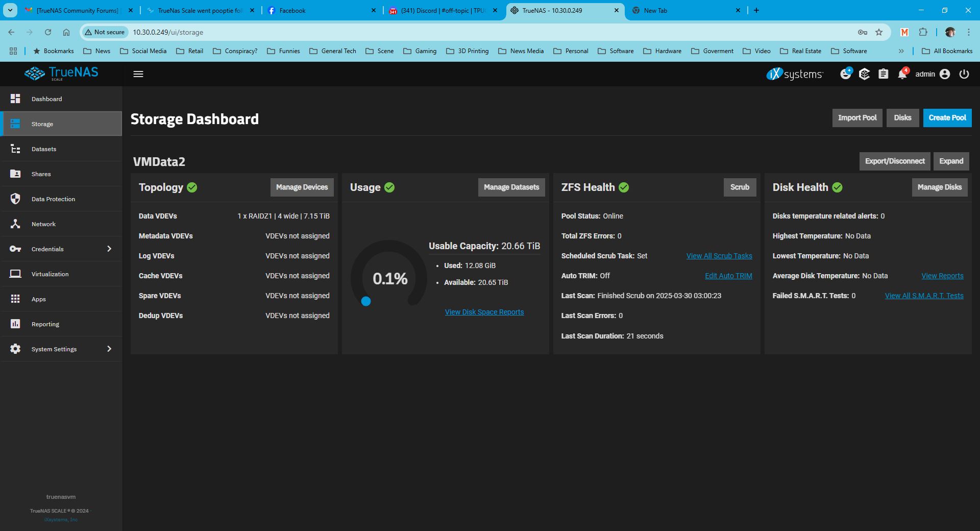Click the TrueCommand status icon in header
Screen dimensions: 980x531
click(864, 75)
